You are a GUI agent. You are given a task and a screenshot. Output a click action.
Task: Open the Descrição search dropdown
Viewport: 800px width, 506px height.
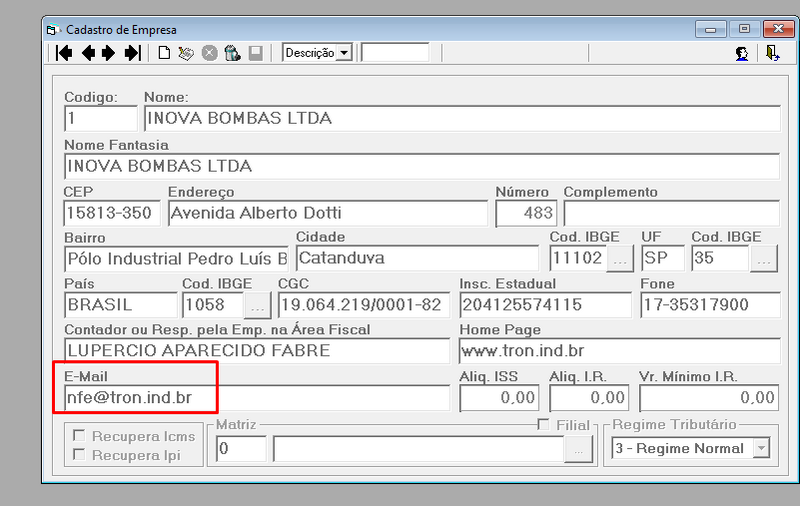click(x=345, y=53)
